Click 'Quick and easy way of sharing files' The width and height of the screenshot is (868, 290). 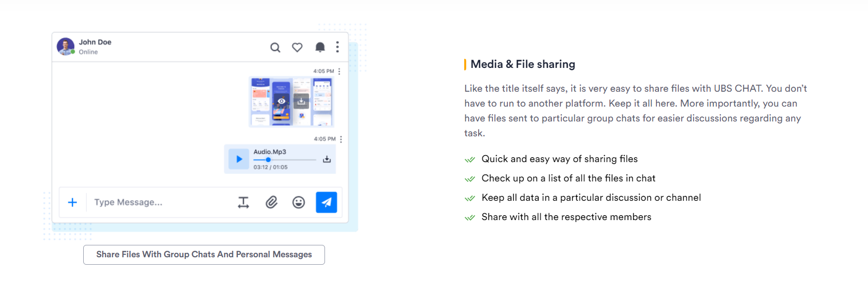pos(559,159)
